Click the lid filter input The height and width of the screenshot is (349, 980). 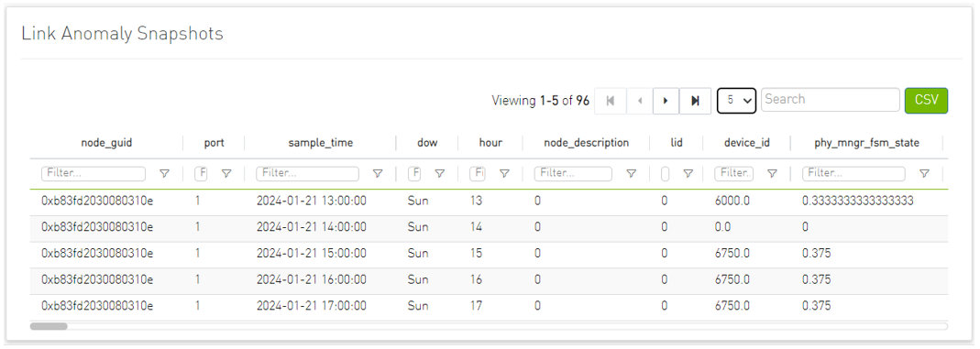(665, 173)
